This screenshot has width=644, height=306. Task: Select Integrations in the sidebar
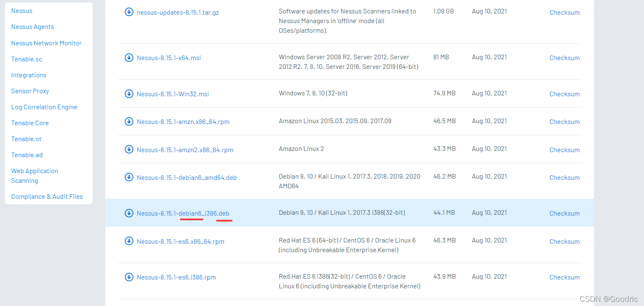[29, 75]
